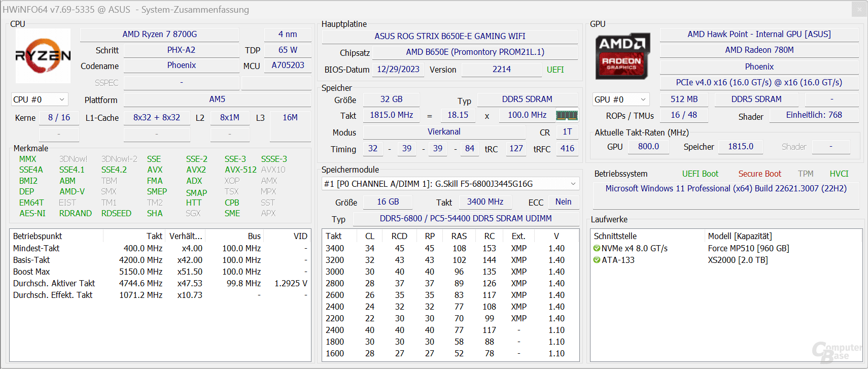Click the 65 W TDP value
The height and width of the screenshot is (369, 868).
288,50
